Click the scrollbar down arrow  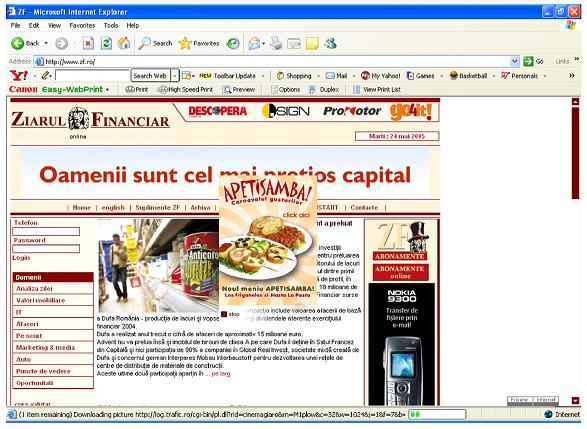click(x=575, y=401)
